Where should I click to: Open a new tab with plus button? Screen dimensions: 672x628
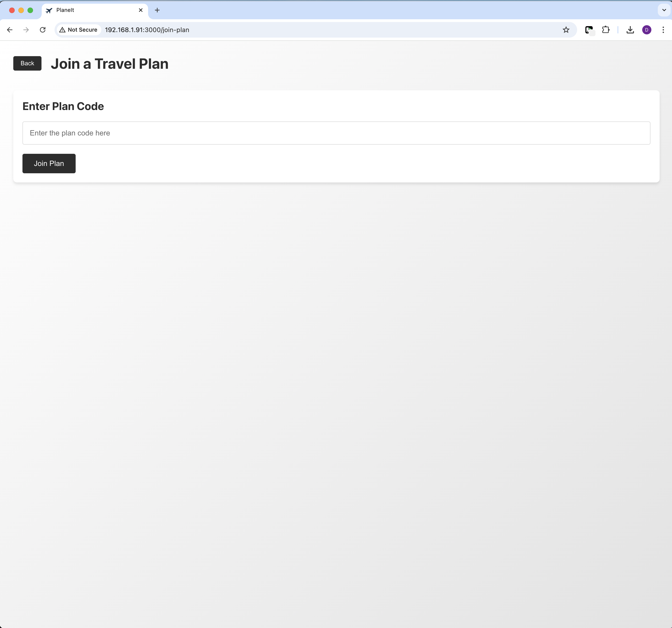pyautogui.click(x=157, y=10)
